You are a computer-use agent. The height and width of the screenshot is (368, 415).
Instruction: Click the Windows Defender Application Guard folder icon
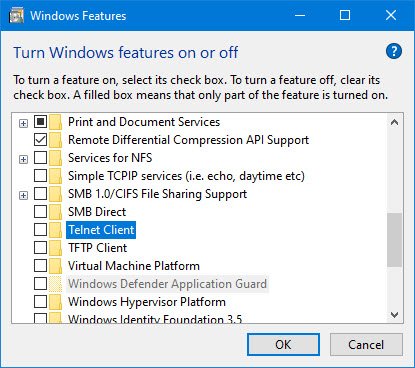pyautogui.click(x=55, y=284)
